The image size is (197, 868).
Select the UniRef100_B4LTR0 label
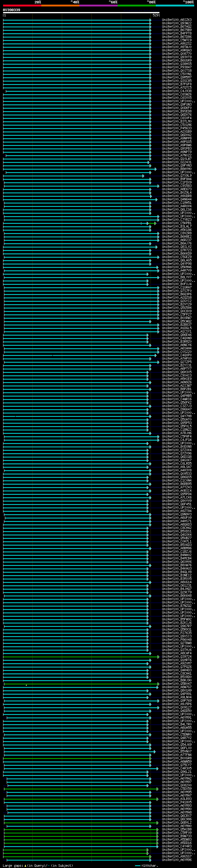[x=177, y=725]
